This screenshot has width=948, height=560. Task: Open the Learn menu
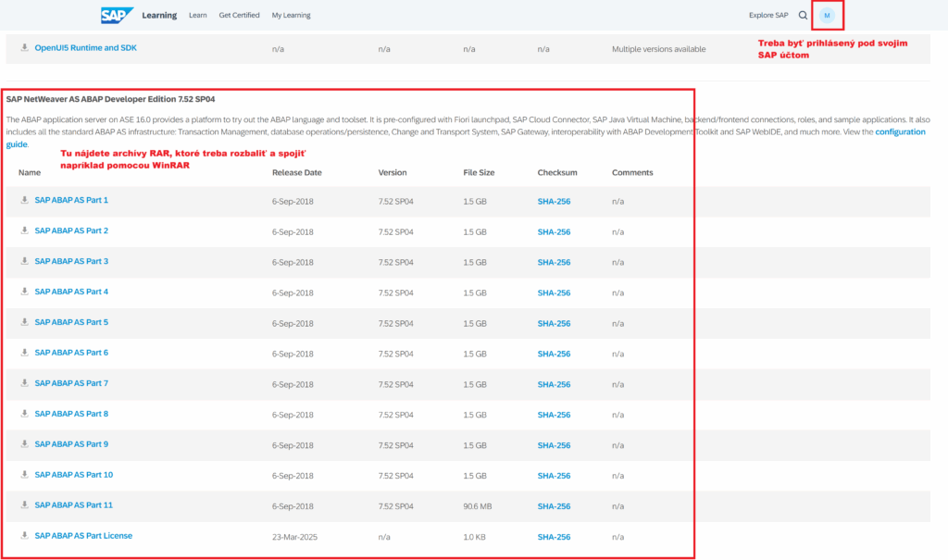pyautogui.click(x=198, y=15)
